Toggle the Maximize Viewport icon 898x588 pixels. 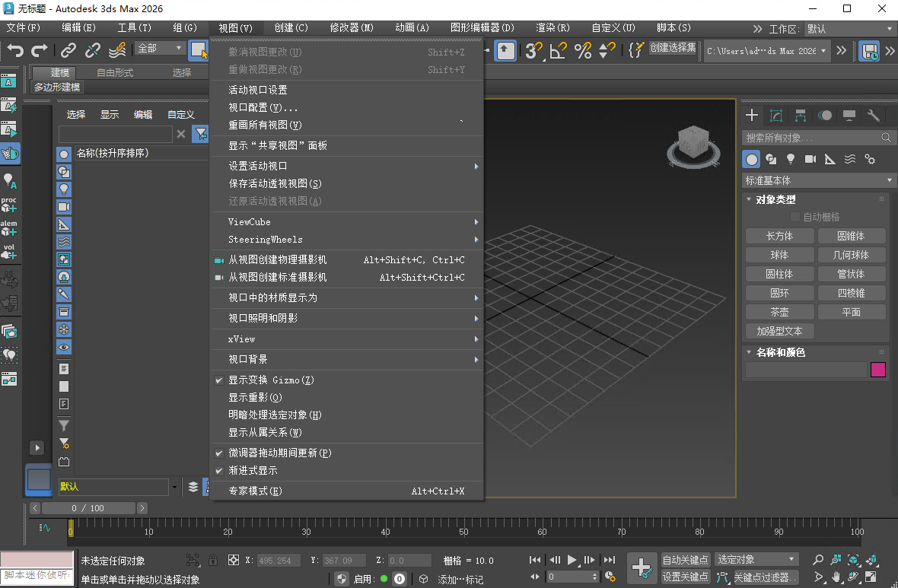[871, 577]
